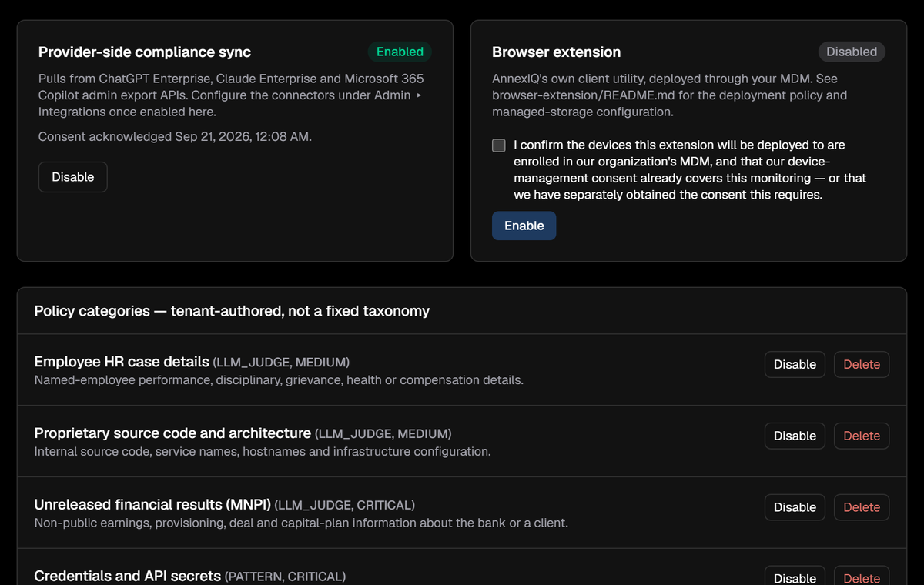Click the named-employee performance description text
This screenshot has height=585, width=924.
click(x=279, y=380)
